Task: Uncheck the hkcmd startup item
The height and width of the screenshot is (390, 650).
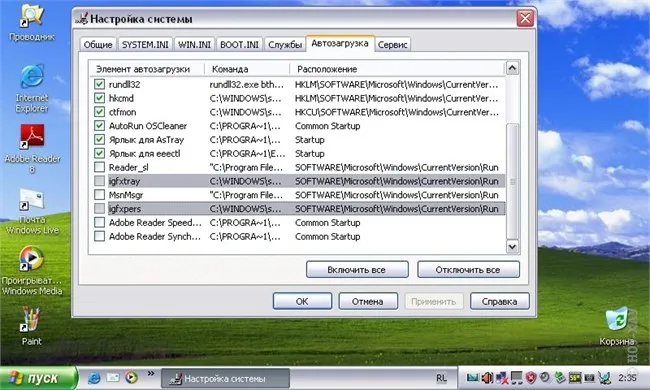Action: pos(99,98)
